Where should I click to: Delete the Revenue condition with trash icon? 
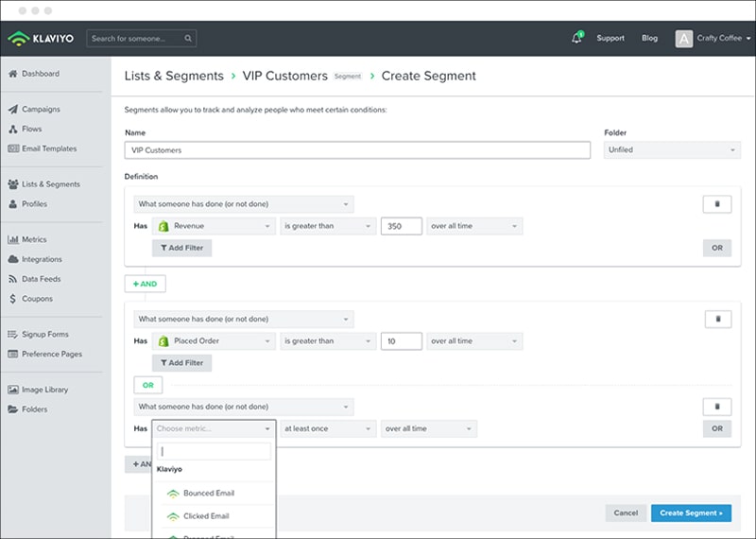(717, 204)
